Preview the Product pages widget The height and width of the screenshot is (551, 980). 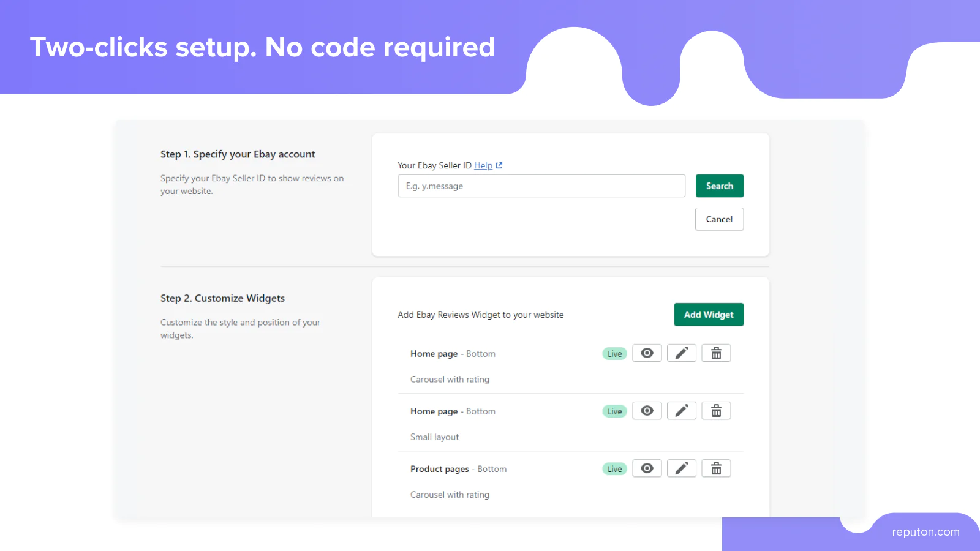coord(647,468)
